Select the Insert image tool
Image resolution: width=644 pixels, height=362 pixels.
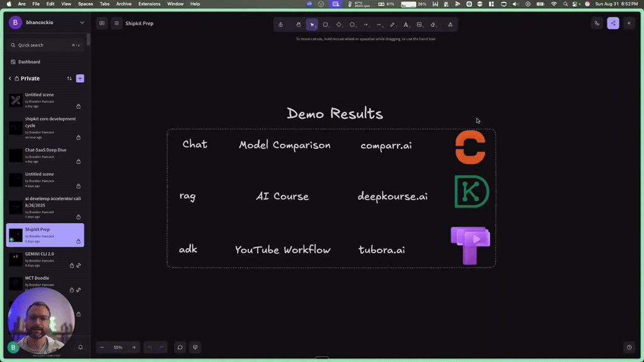point(419,25)
